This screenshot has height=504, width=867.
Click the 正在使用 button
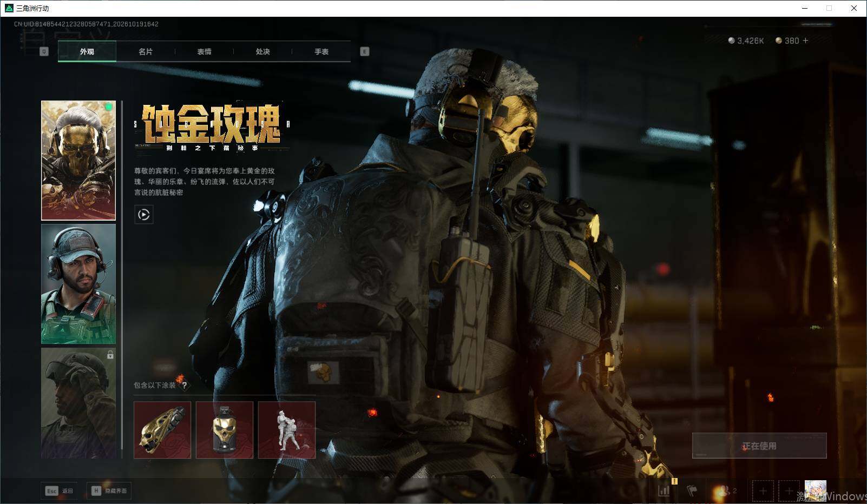click(759, 446)
